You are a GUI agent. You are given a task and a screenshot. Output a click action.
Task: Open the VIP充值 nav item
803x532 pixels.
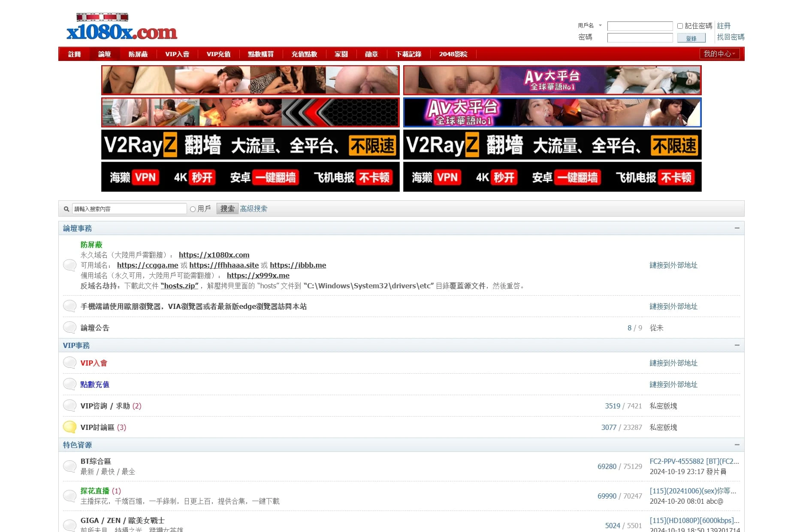point(218,54)
